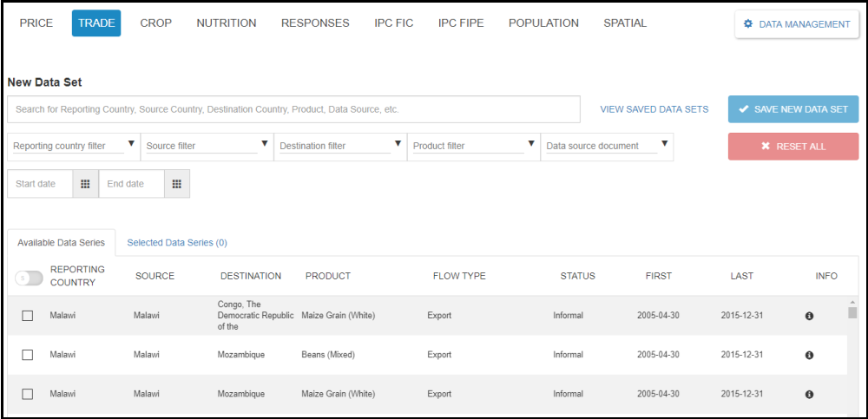Expand the Reporting country filter dropdown
The image size is (868, 419).
(73, 146)
